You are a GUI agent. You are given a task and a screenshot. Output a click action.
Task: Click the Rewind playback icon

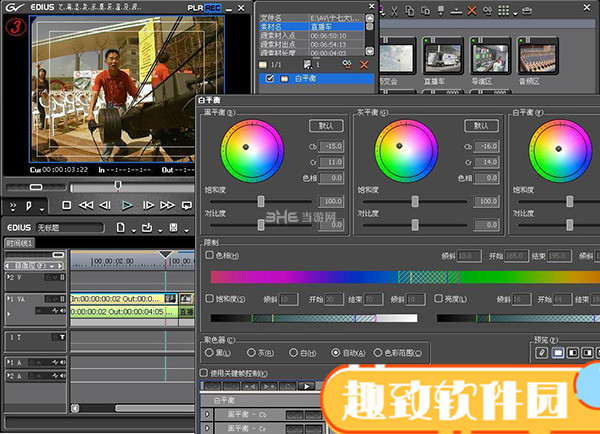[x=87, y=205]
